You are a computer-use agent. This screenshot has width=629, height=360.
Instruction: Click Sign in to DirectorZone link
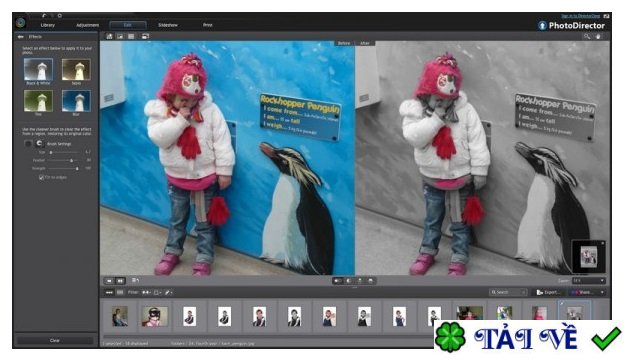click(x=580, y=16)
